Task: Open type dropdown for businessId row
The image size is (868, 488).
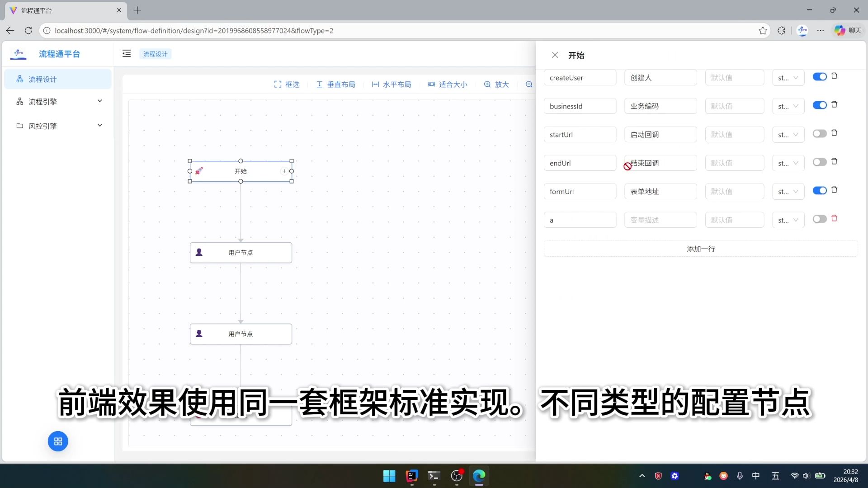Action: pyautogui.click(x=788, y=106)
